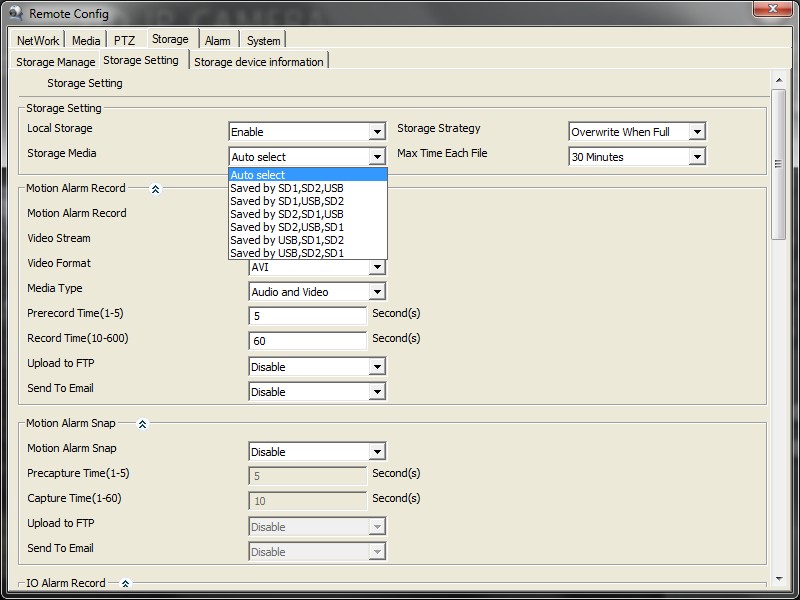
Task: Open the Media Type dropdown
Action: (317, 292)
